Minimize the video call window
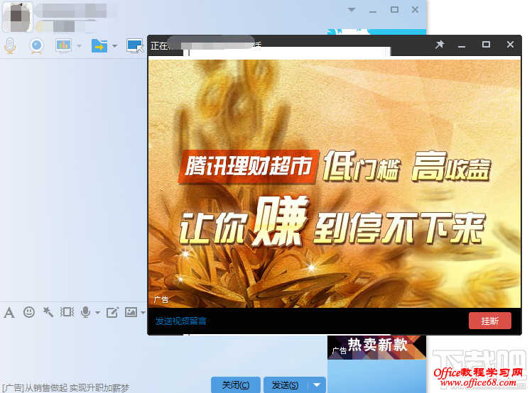This screenshot has width=532, height=393. click(x=462, y=45)
